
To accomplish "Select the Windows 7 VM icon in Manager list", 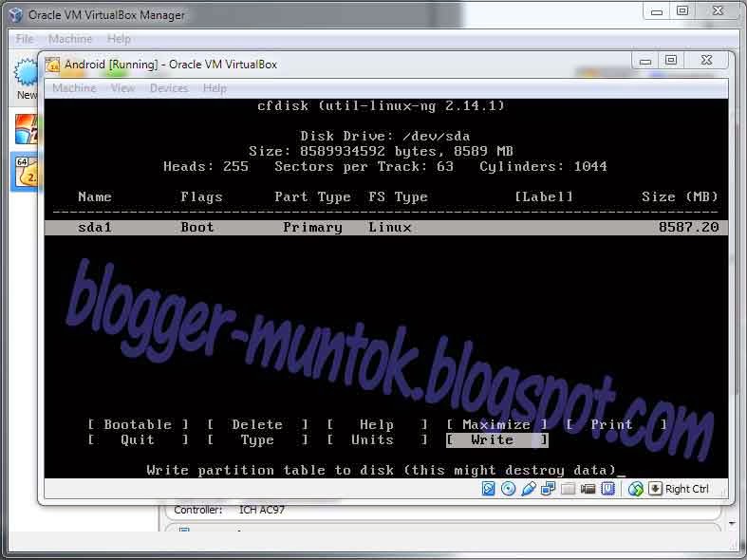I will point(26,129).
